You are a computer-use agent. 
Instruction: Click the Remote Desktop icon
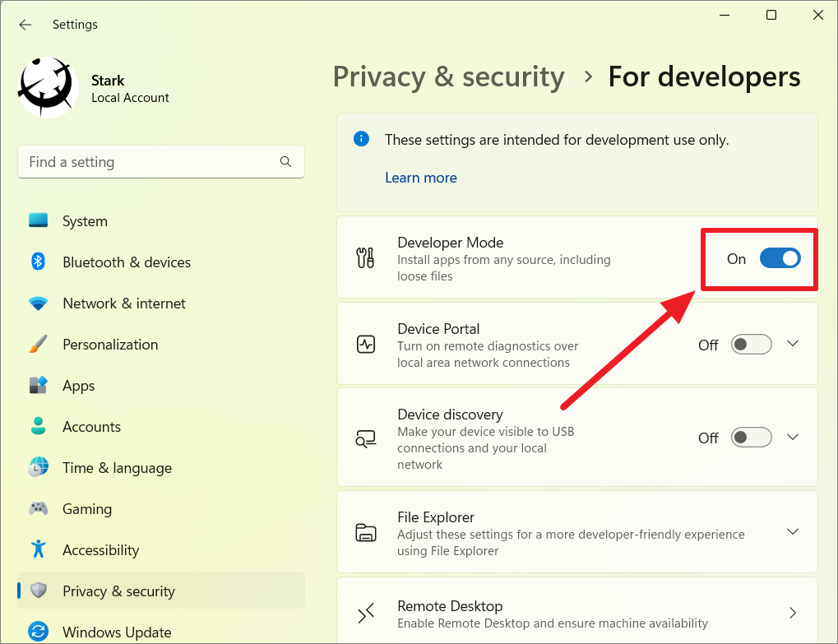(x=366, y=613)
